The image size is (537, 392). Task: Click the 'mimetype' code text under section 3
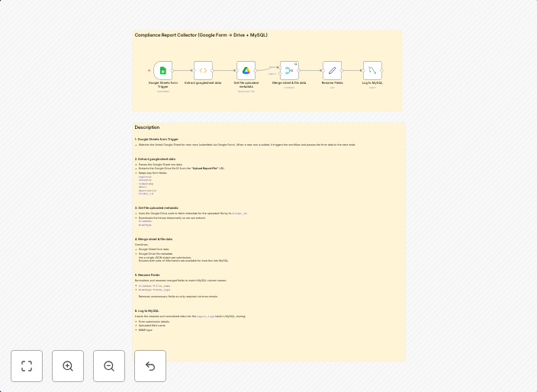(145, 225)
